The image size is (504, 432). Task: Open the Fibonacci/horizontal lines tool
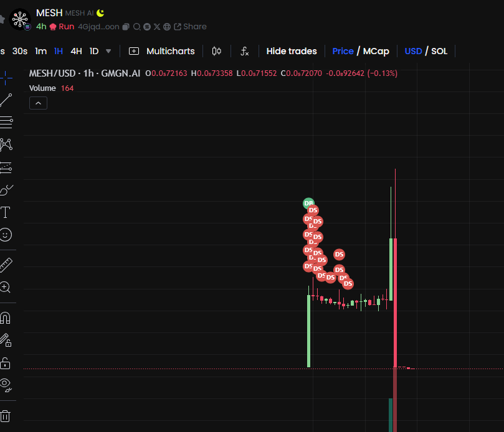tap(6, 123)
